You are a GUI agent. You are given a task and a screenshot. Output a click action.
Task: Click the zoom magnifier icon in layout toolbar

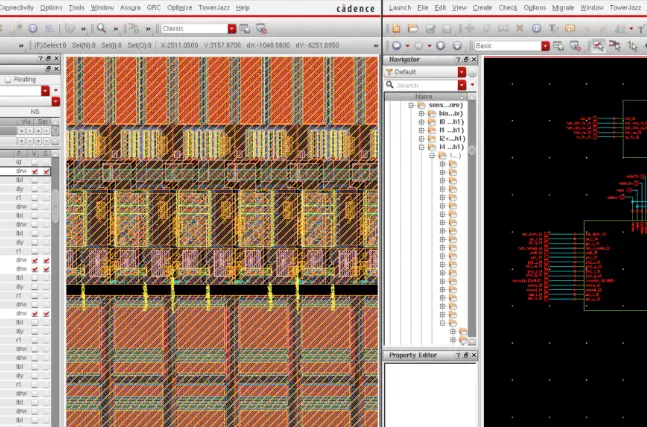101,29
